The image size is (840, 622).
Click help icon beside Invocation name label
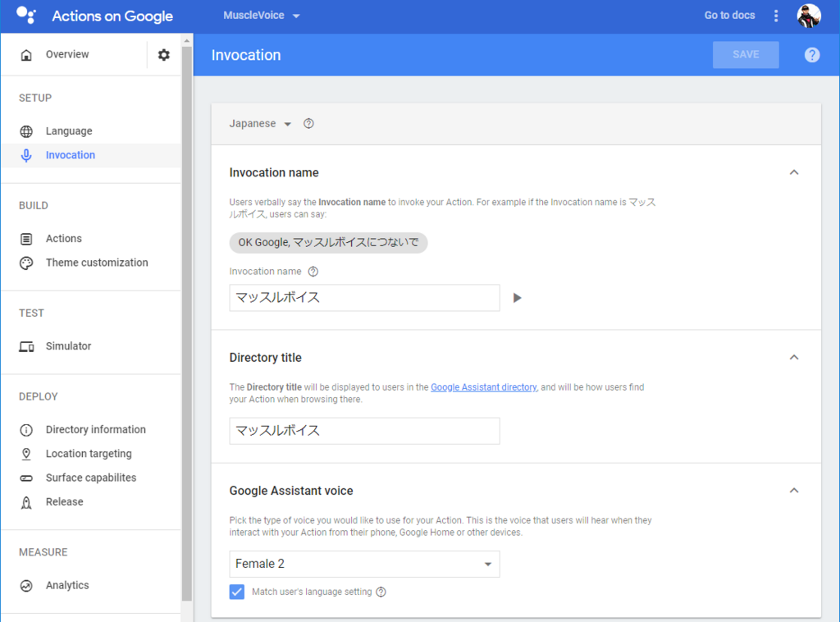(313, 272)
